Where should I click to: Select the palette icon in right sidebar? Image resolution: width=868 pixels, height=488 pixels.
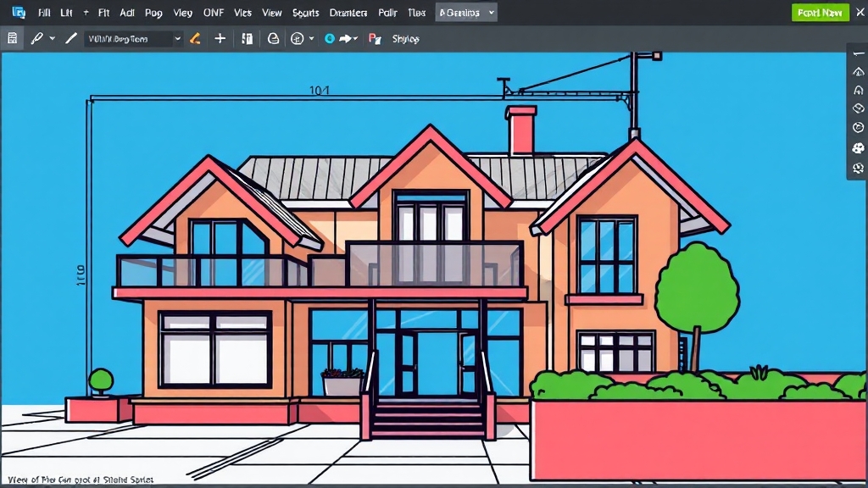858,148
